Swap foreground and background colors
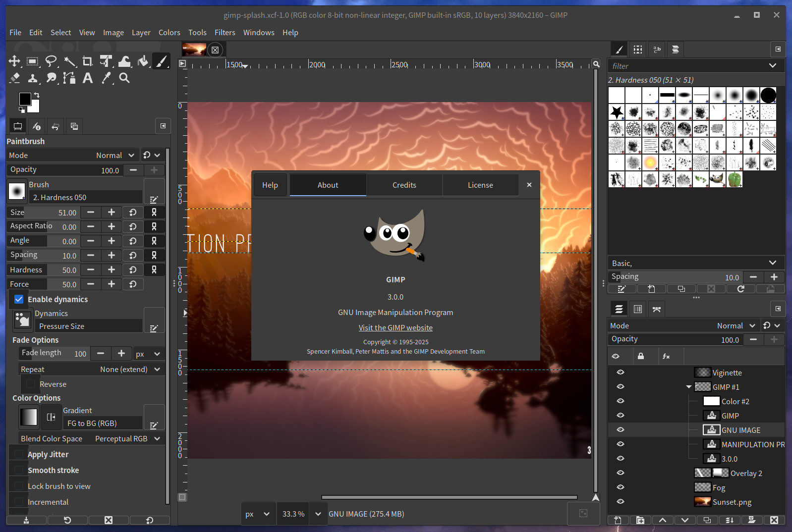The image size is (792, 532). click(36, 95)
